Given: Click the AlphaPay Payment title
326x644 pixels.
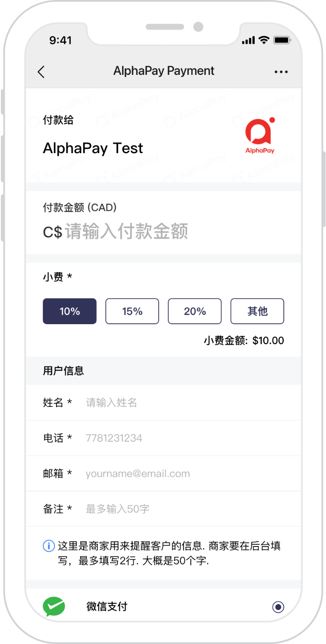Looking at the screenshot, I should pyautogui.click(x=163, y=70).
